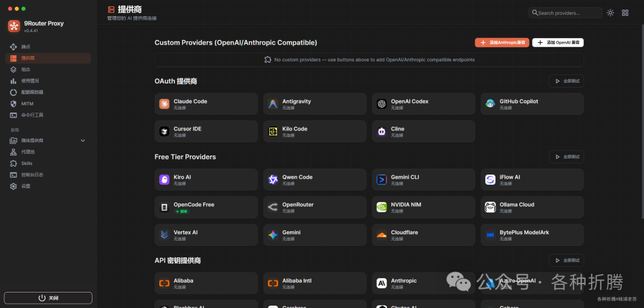The width and height of the screenshot is (644, 308).
Task: Open 使用情况 statistics page
Action: click(x=48, y=81)
